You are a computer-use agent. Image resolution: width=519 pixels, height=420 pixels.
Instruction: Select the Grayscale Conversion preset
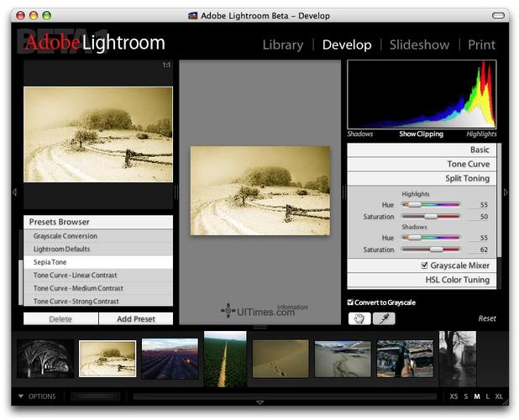point(98,236)
